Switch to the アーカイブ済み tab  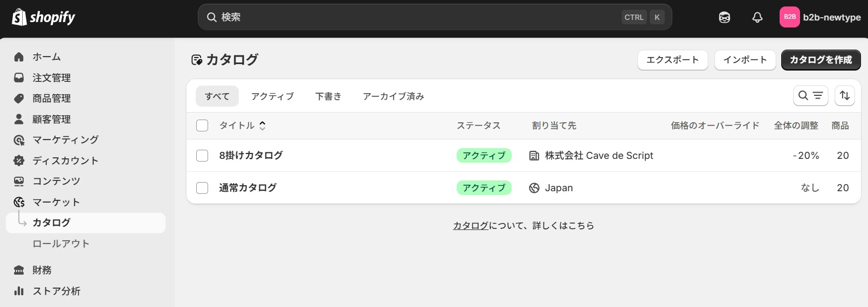[x=393, y=96]
